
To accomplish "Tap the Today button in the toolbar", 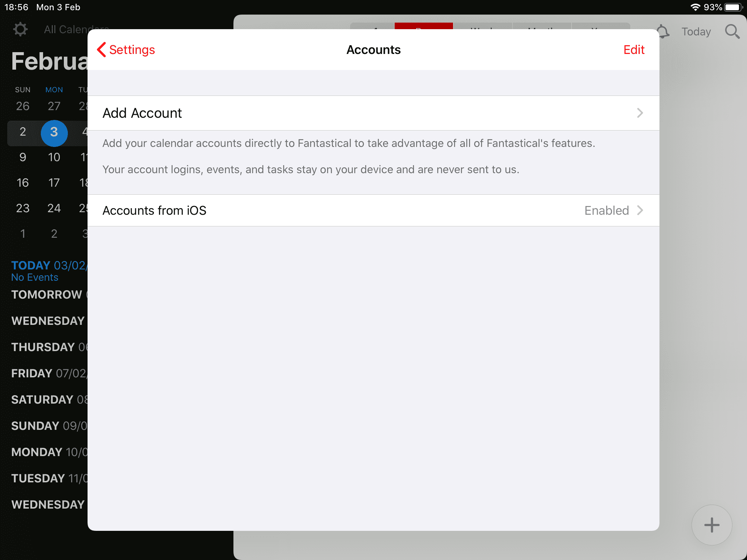I will coord(696,32).
